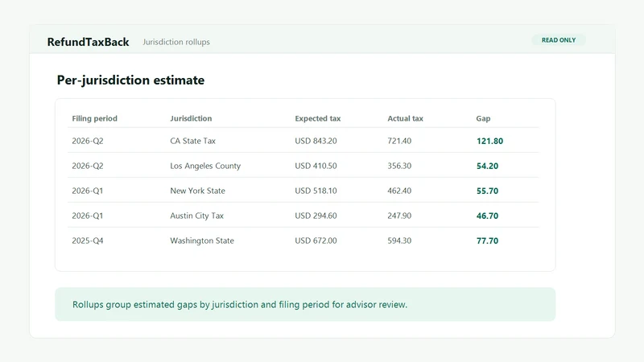The width and height of the screenshot is (644, 362).
Task: Click the rollups advisor review note
Action: pos(305,305)
